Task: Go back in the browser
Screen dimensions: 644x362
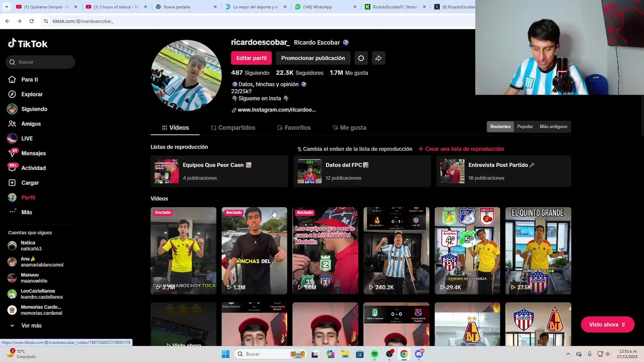Action: tap(7, 21)
